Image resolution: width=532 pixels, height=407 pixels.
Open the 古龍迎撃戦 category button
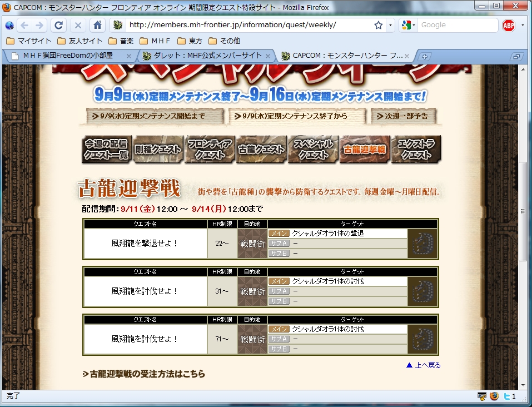point(365,150)
